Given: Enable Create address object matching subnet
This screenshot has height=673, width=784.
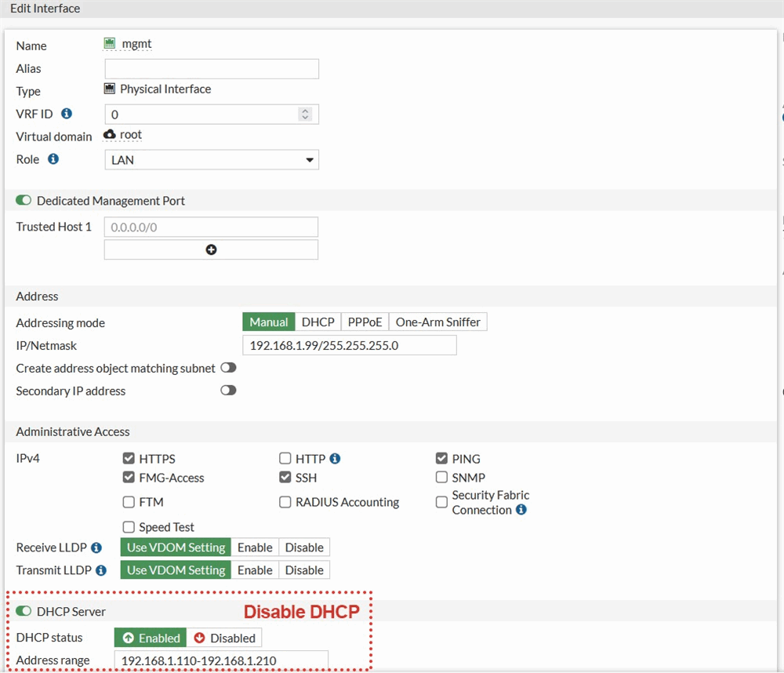Looking at the screenshot, I should click(x=228, y=368).
